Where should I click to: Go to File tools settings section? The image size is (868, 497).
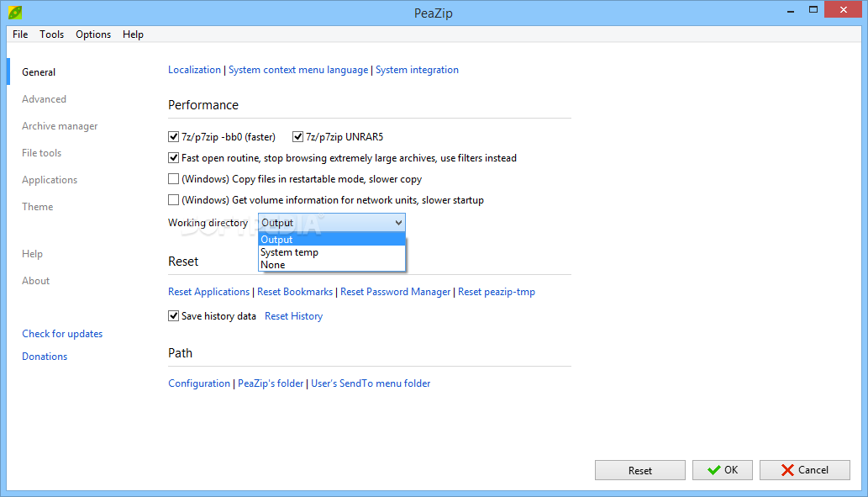point(41,153)
